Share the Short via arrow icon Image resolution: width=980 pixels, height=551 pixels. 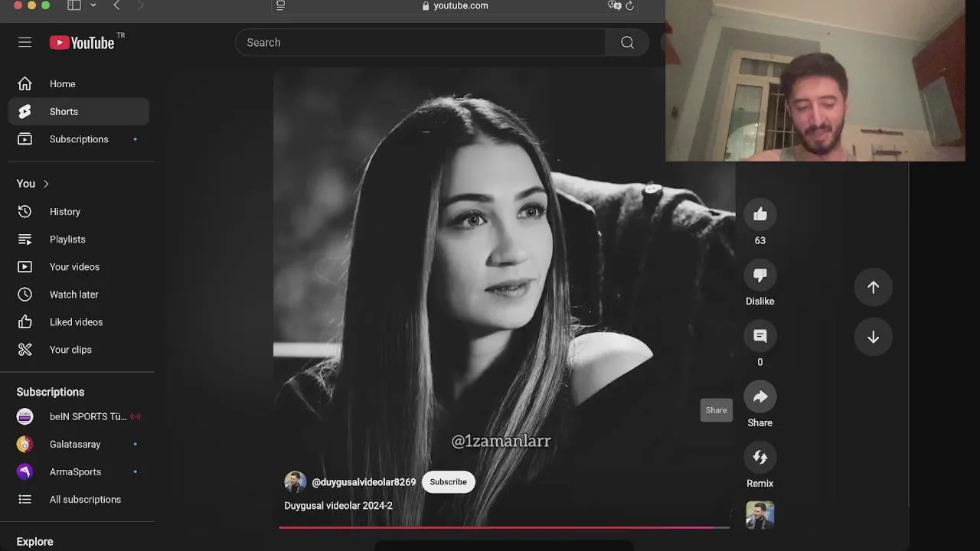click(760, 396)
